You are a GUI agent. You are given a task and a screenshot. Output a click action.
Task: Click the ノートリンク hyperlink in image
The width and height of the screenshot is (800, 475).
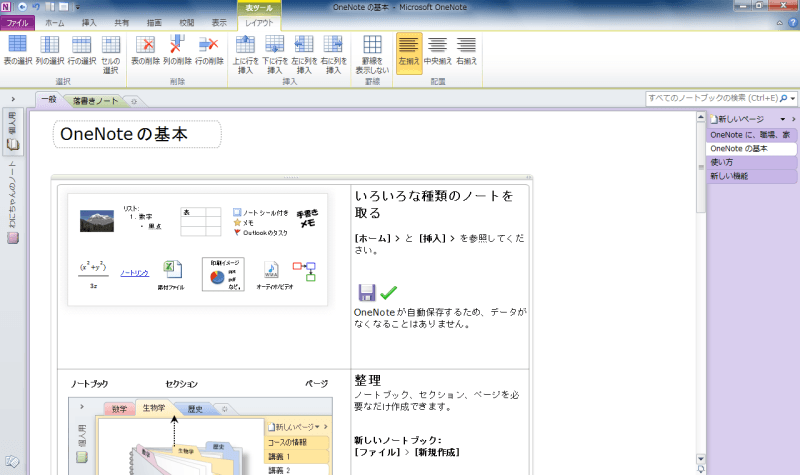134,273
